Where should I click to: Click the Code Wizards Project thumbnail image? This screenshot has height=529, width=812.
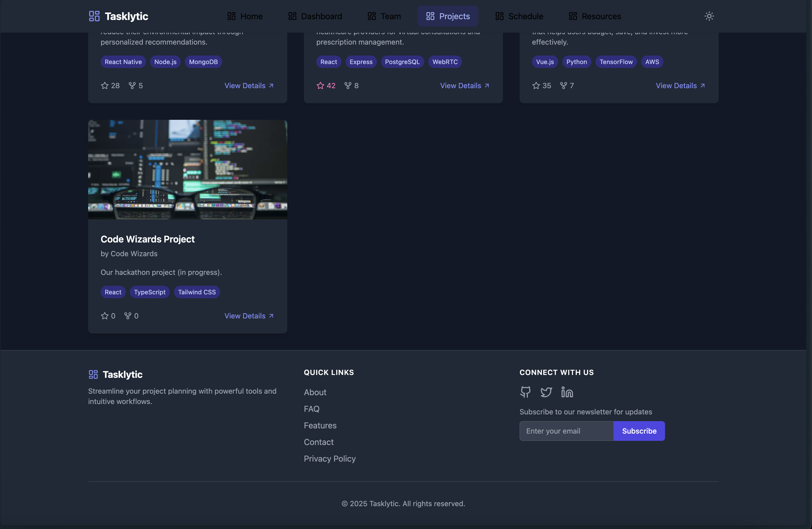(187, 169)
